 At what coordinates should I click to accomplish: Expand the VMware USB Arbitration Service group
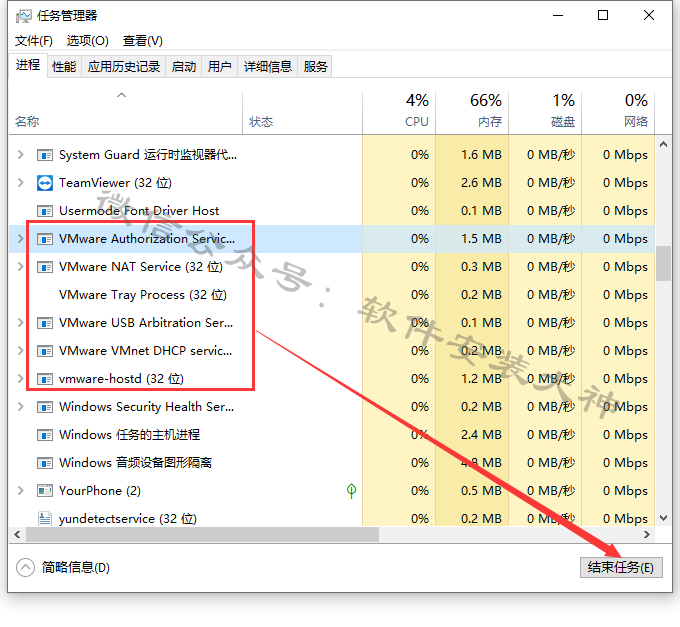pos(20,323)
